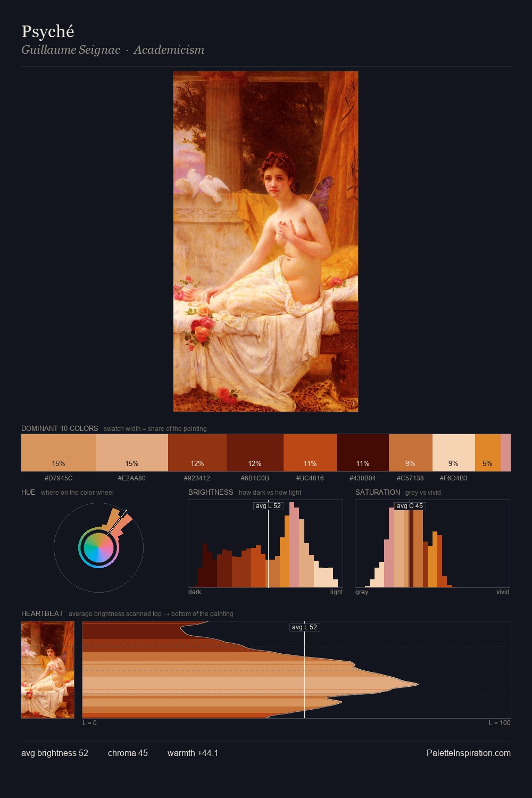Click the 'L = 0' axis label
Image resolution: width=532 pixels, height=798 pixels.
89,723
